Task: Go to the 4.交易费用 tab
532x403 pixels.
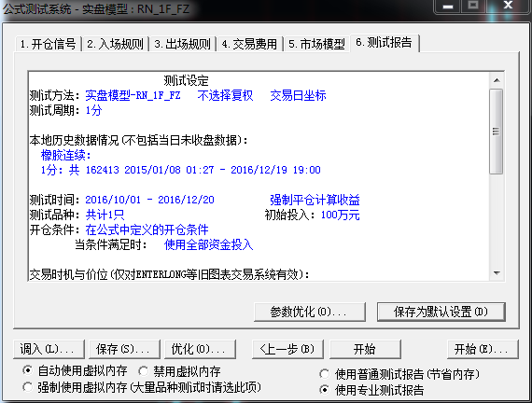Action: [x=249, y=44]
